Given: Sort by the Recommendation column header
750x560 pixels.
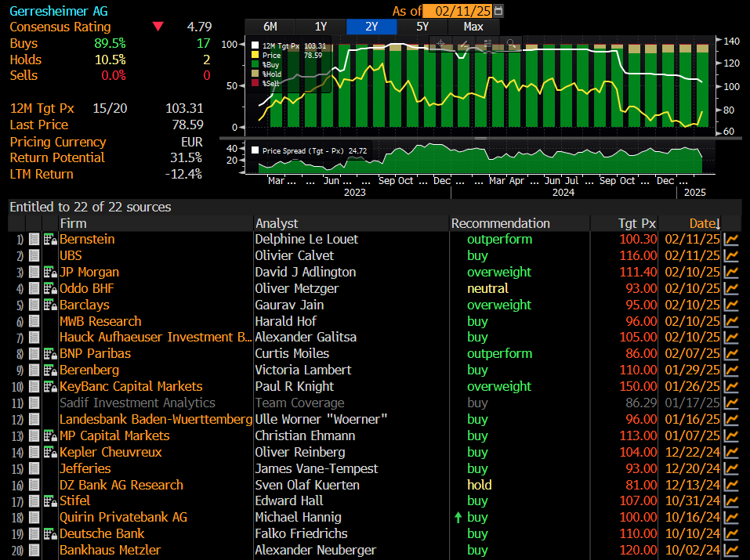Looking at the screenshot, I should (500, 223).
